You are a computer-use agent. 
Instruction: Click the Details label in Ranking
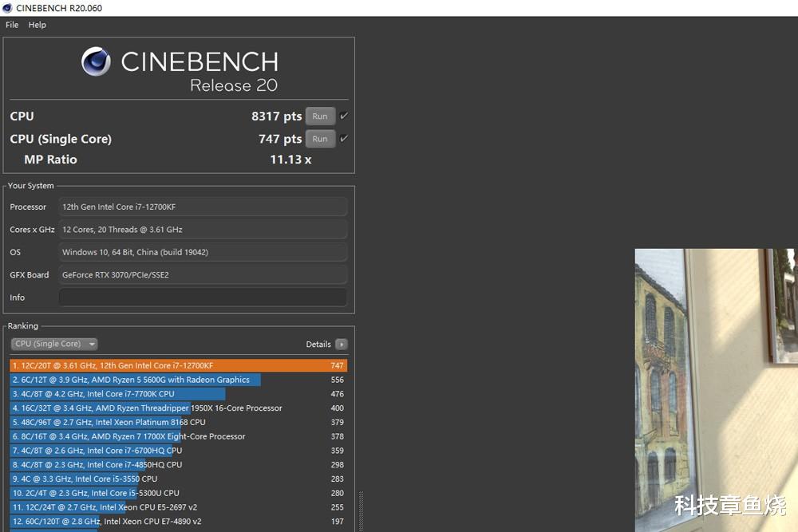pos(318,345)
